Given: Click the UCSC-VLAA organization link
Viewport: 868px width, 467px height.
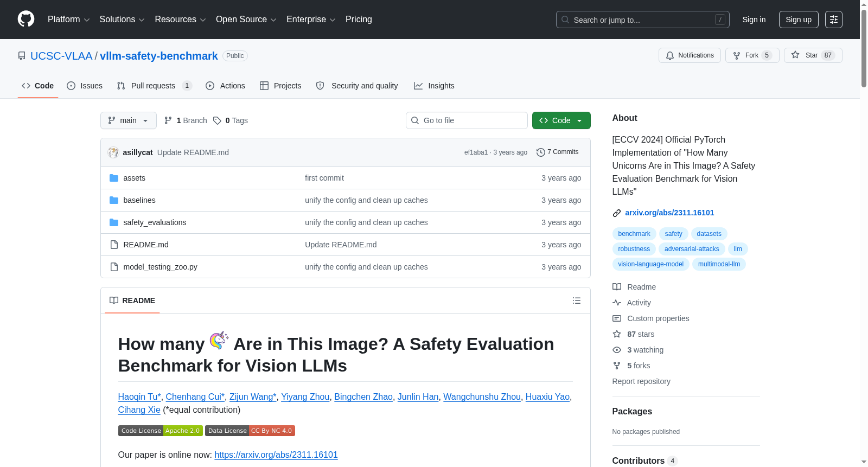Looking at the screenshot, I should click(x=61, y=56).
